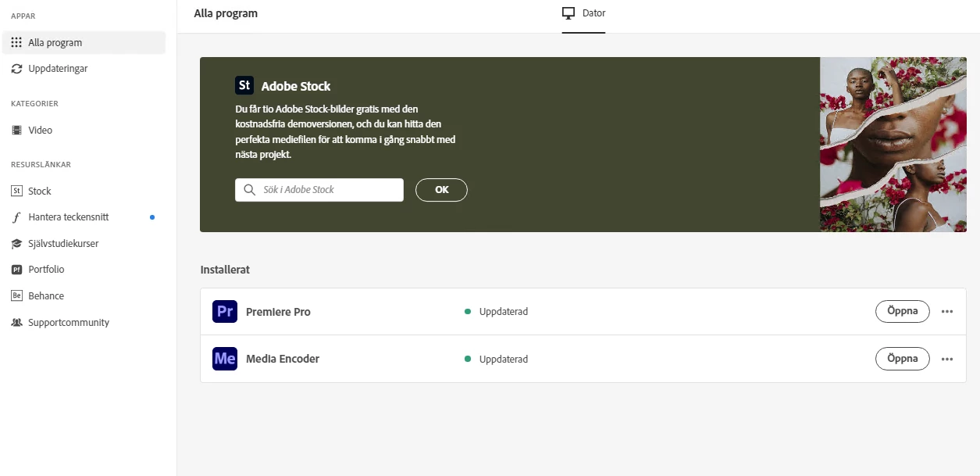980x476 pixels.
Task: Click the Behance Be icon
Action: (16, 296)
